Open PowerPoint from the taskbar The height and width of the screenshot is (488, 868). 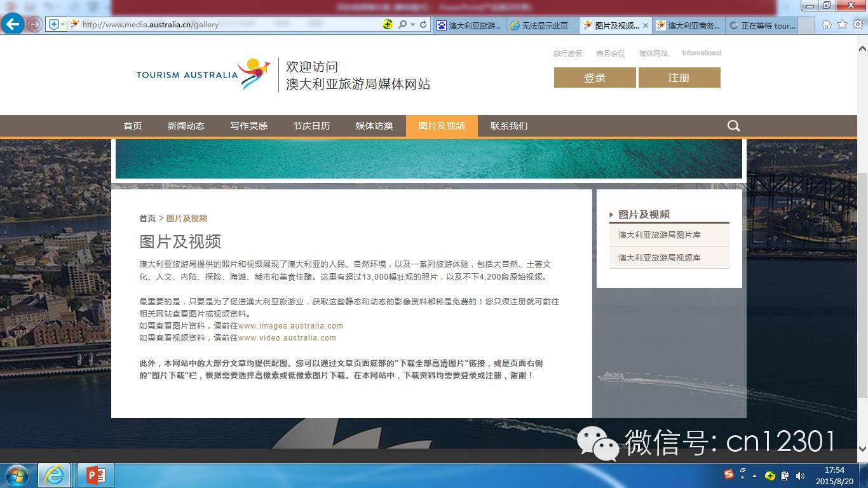click(x=96, y=475)
